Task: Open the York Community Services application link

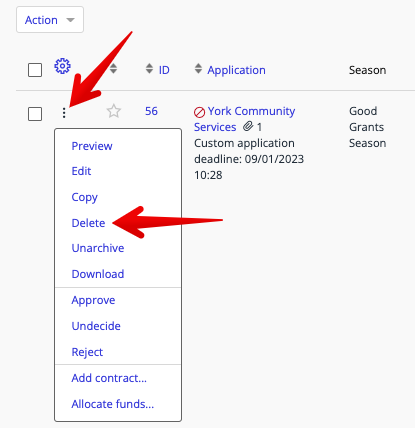Action: (x=244, y=119)
